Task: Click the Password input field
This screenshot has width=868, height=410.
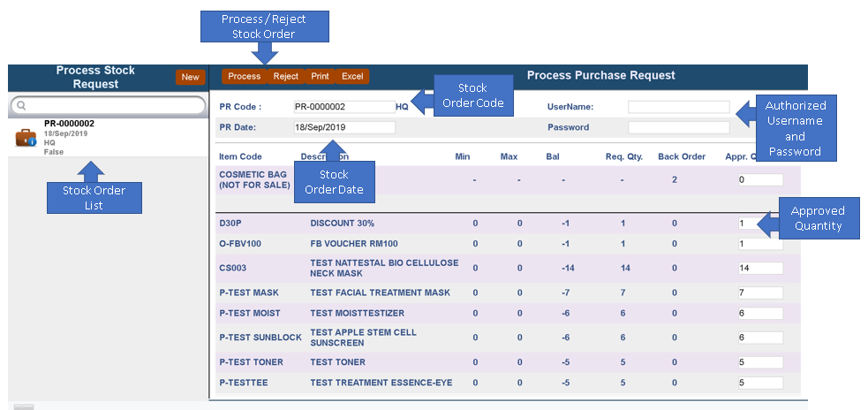Action: 679,127
